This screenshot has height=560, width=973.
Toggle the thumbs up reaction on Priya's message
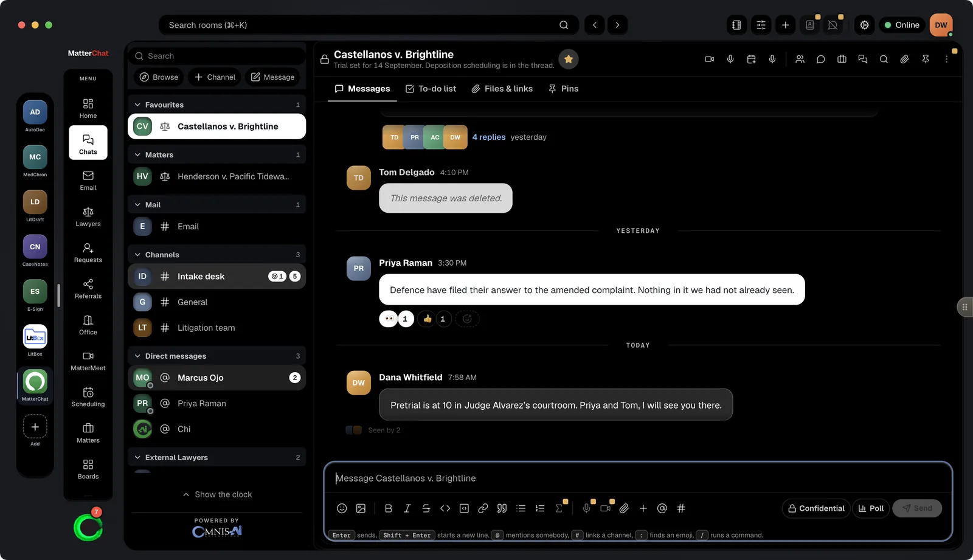[x=435, y=319]
